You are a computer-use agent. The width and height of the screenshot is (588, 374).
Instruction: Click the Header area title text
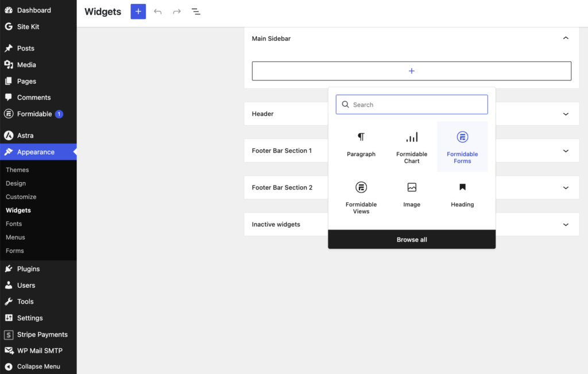(x=262, y=114)
